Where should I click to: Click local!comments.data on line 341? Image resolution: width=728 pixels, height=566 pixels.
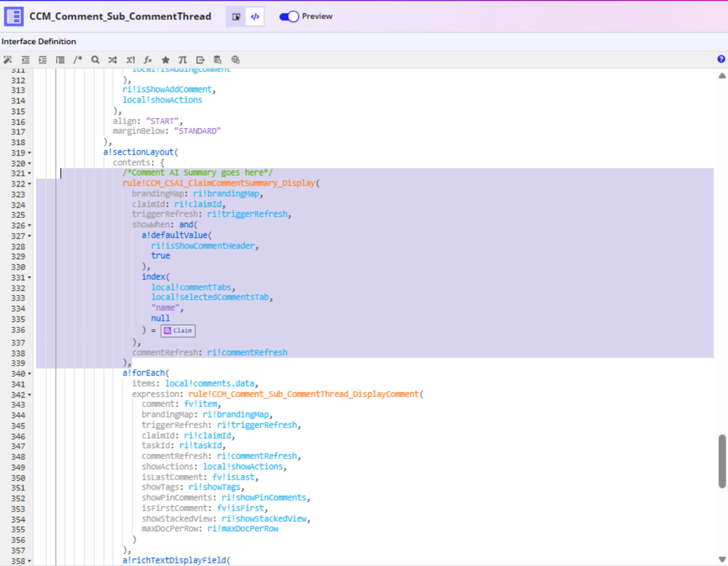point(210,383)
